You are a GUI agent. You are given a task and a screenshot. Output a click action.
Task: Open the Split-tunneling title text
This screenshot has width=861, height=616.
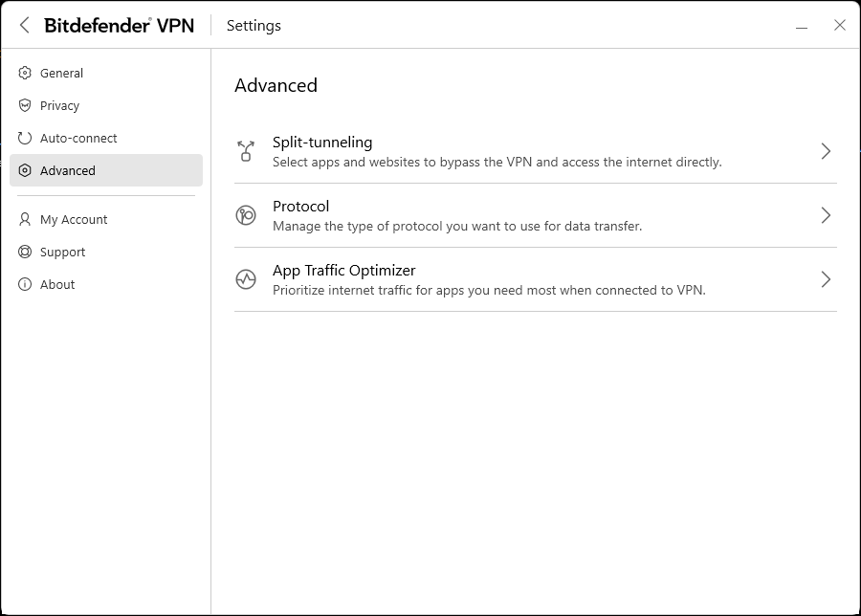tap(322, 143)
